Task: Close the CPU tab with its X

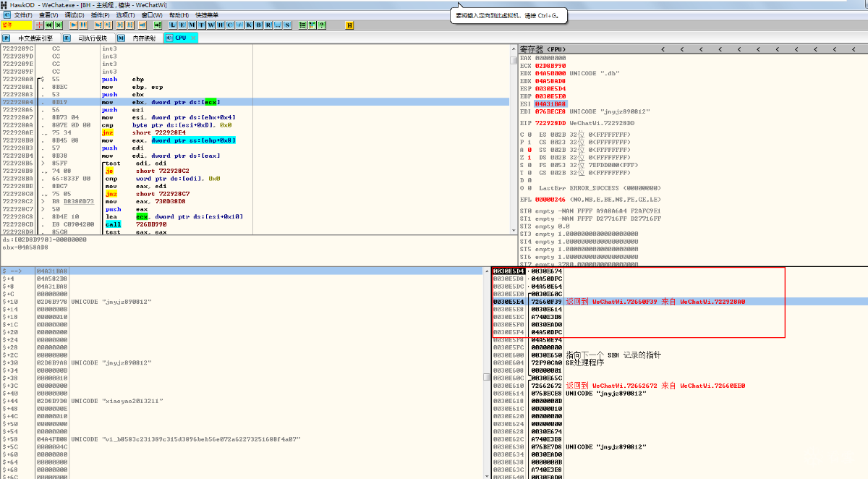Action: coord(193,38)
